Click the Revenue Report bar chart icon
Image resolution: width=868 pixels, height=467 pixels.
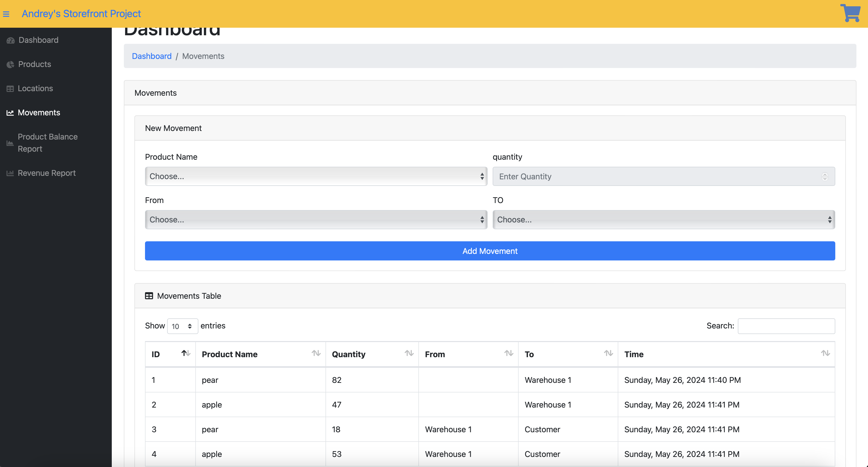[10, 173]
